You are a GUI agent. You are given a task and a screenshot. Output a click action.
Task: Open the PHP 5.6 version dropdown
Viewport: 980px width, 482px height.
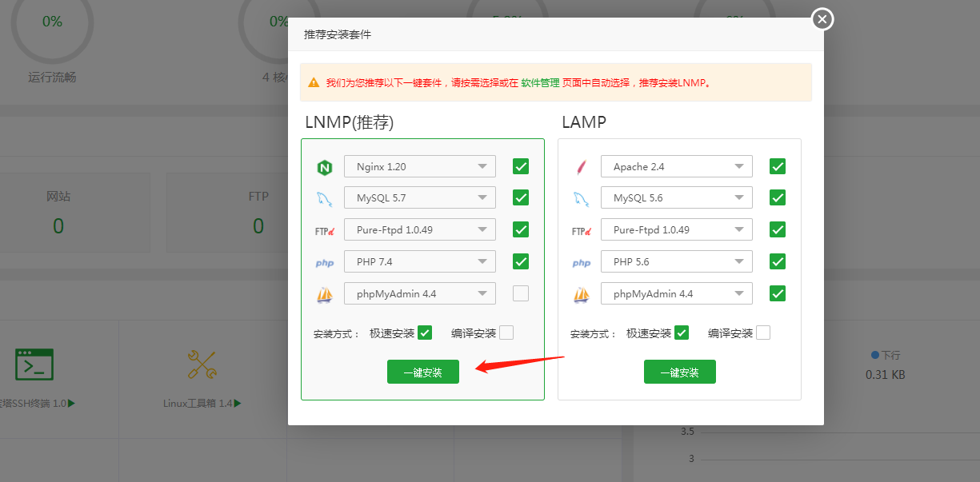click(677, 261)
